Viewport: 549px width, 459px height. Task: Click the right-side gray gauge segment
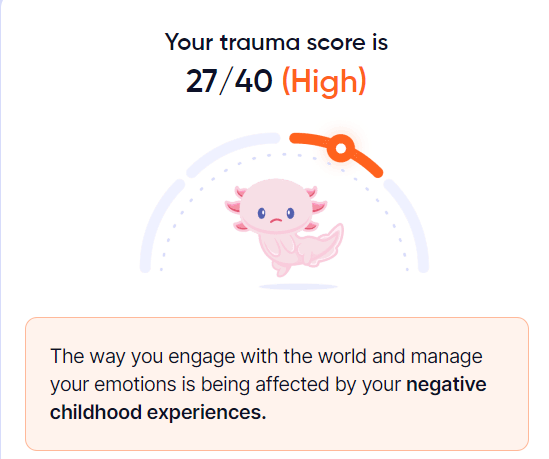pyautogui.click(x=407, y=225)
